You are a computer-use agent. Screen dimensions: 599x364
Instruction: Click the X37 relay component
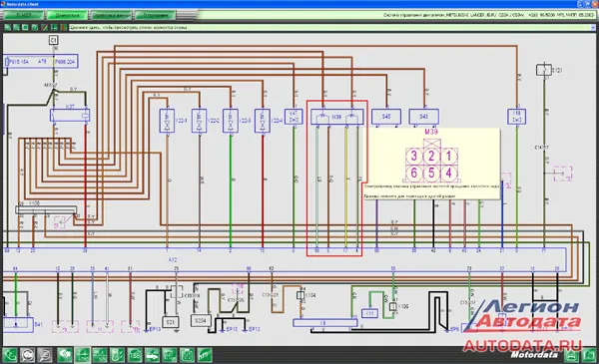pos(70,115)
